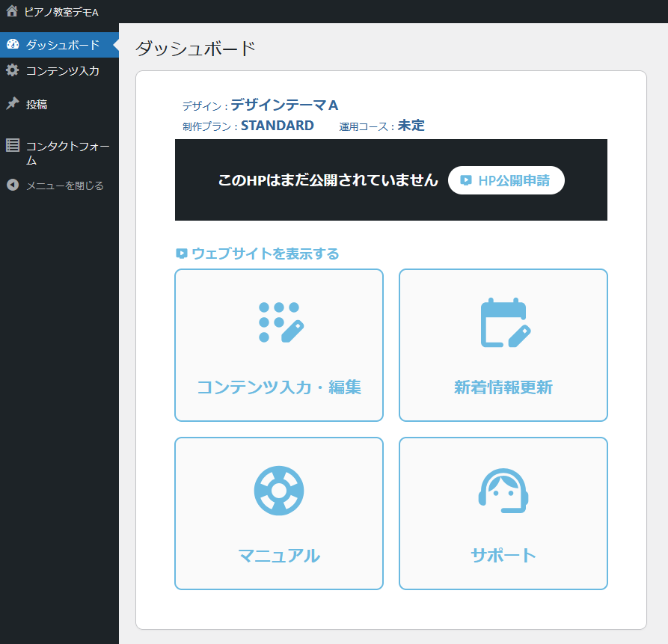Collapse sidebar via メニューを閉じる text

(x=65, y=185)
